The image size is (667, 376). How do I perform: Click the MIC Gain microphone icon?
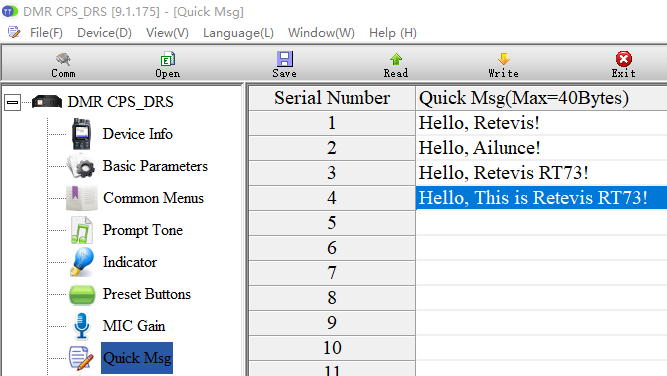click(x=81, y=326)
